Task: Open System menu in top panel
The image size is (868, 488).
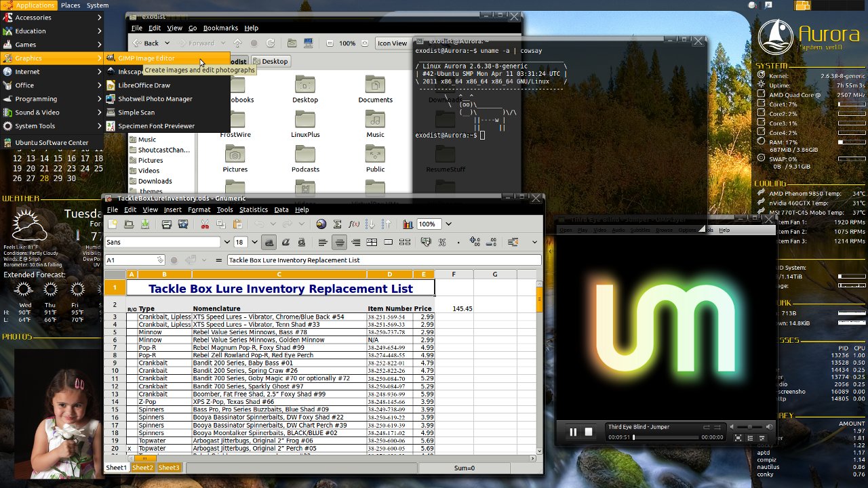Action: click(x=97, y=5)
